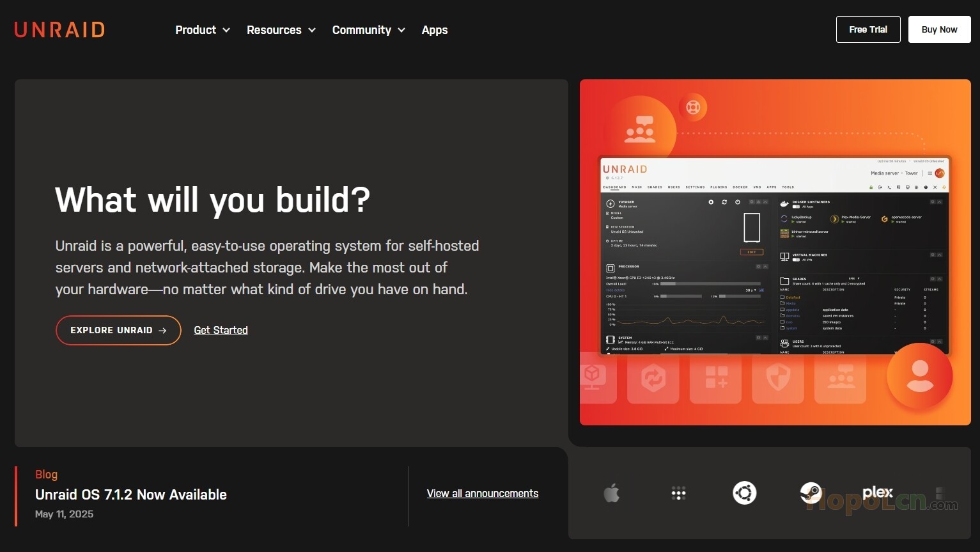Click the Free Trial button
The width and height of the screenshot is (980, 552).
[x=867, y=29]
